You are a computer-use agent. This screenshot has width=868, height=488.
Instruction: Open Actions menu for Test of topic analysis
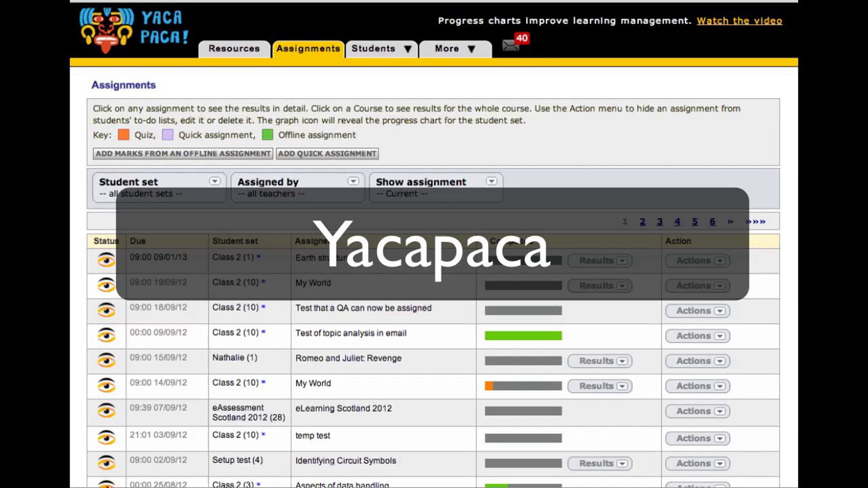click(698, 336)
